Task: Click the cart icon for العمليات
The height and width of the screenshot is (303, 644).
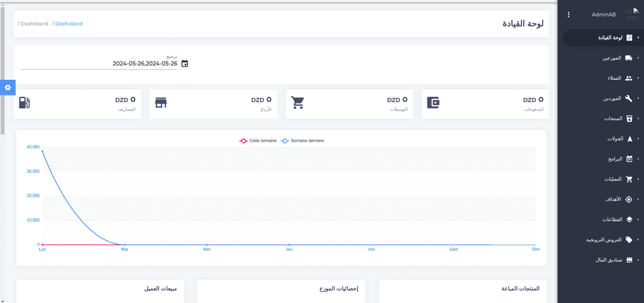Action: (x=629, y=179)
